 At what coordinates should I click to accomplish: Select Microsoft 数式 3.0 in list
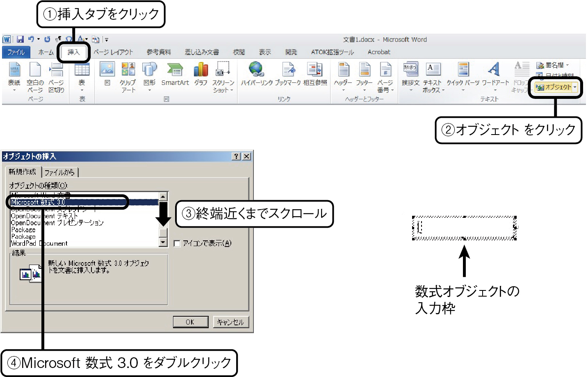click(84, 202)
